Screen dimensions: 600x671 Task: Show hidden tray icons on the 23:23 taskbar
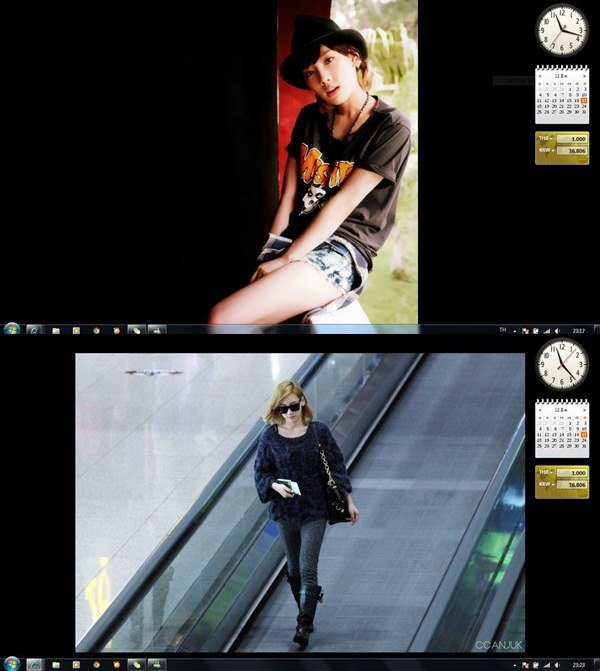click(x=515, y=665)
